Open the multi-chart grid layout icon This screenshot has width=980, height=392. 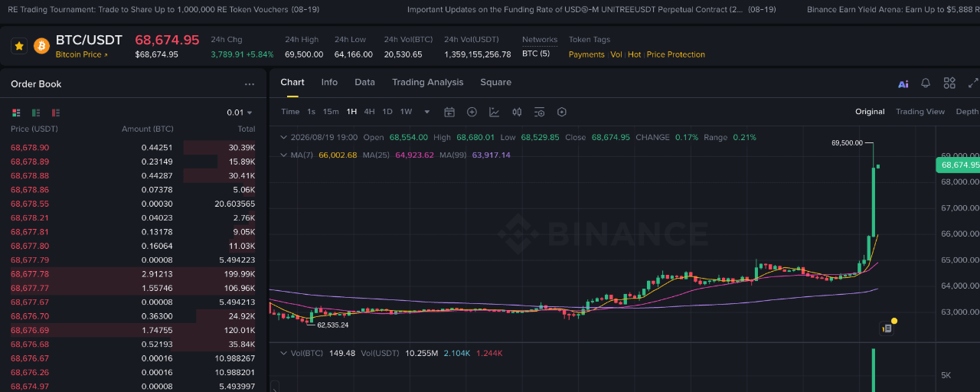pyautogui.click(x=949, y=83)
